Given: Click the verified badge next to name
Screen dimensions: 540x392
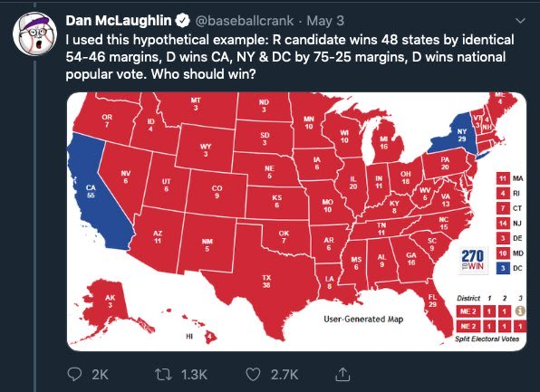Looking at the screenshot, I should (x=182, y=21).
